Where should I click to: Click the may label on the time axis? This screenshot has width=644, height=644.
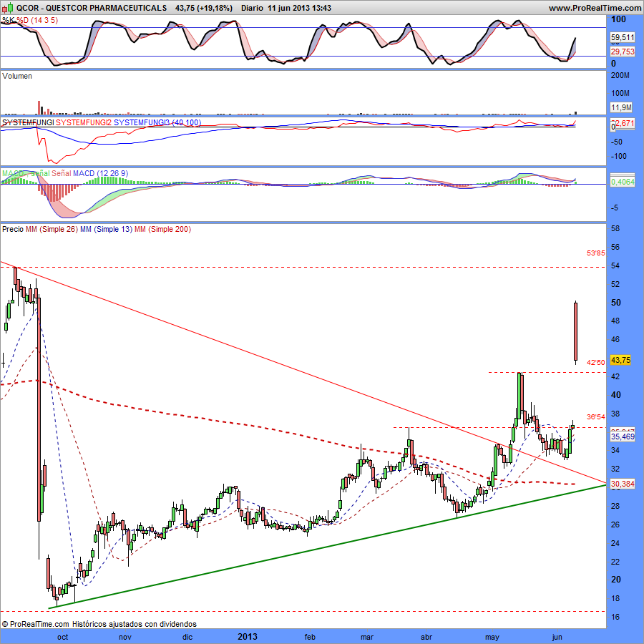492,637
